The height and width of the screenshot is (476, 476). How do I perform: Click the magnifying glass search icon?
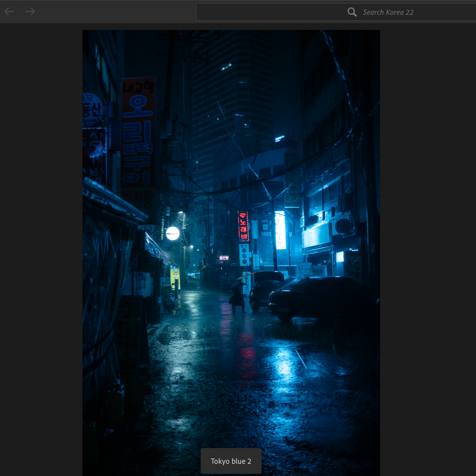point(352,12)
